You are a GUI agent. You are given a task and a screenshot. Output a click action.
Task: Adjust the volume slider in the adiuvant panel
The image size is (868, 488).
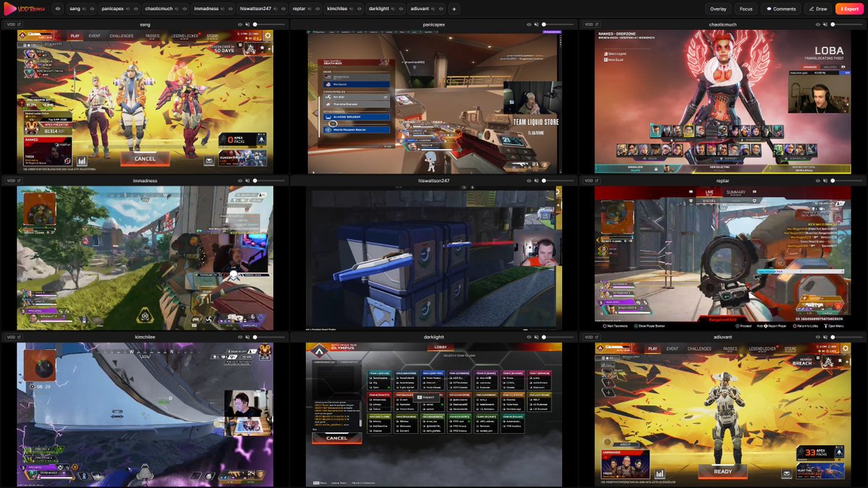847,337
